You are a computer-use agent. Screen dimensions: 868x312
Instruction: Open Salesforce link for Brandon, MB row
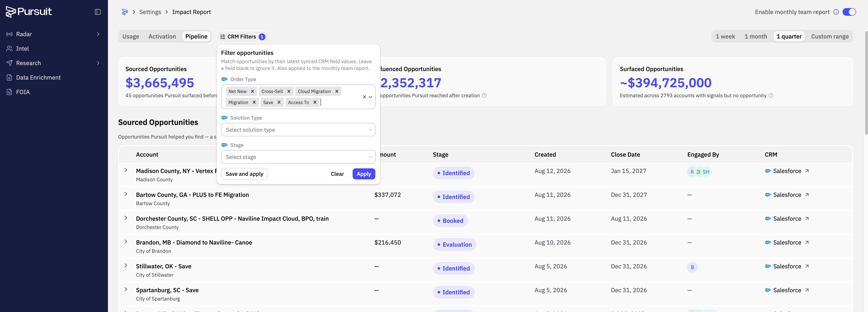click(x=787, y=243)
